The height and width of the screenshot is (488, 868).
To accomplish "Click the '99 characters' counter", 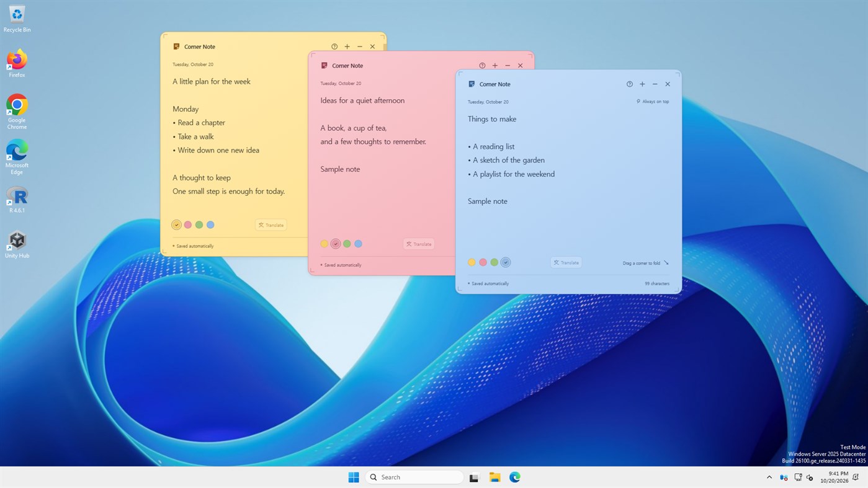I will click(x=657, y=283).
